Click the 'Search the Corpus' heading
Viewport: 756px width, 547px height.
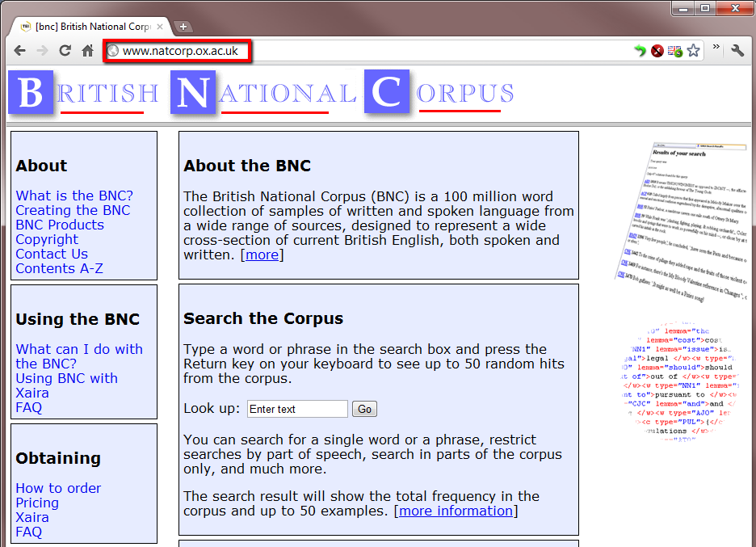[263, 318]
